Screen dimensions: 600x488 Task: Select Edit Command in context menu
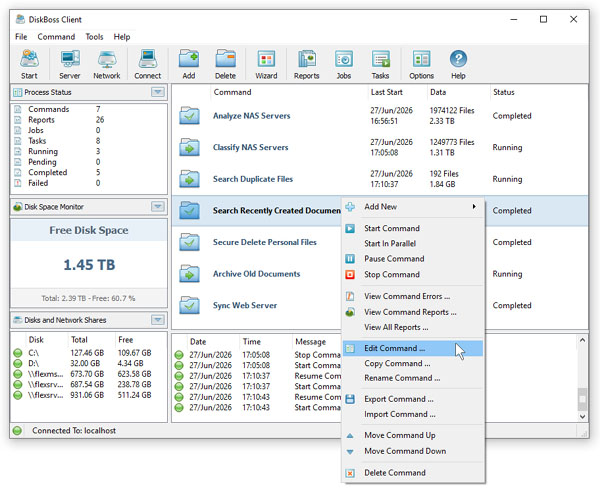(413, 348)
